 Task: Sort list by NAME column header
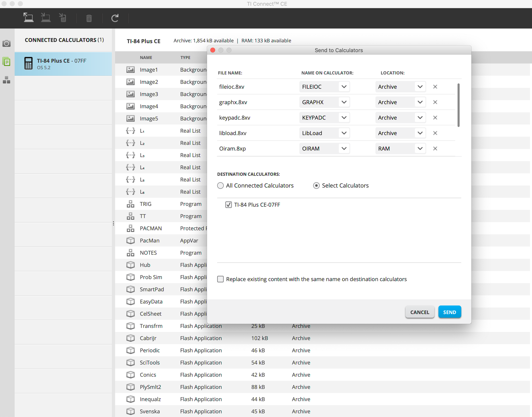pos(146,58)
